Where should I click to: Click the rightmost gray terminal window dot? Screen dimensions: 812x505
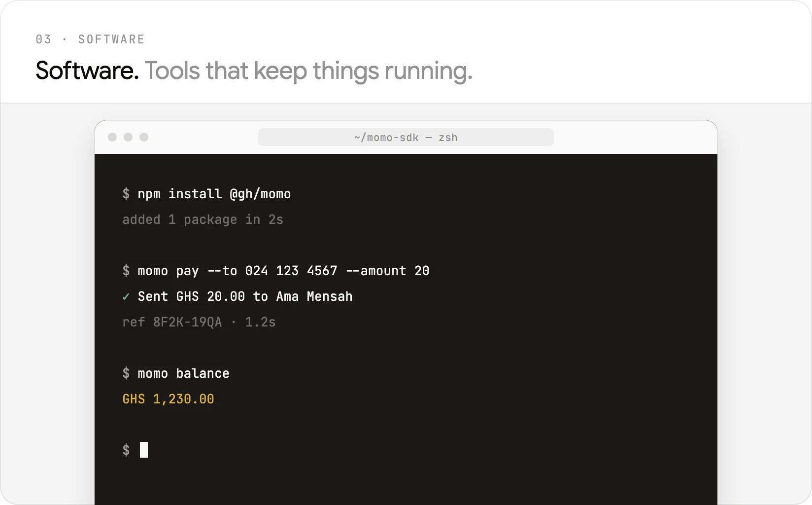144,137
